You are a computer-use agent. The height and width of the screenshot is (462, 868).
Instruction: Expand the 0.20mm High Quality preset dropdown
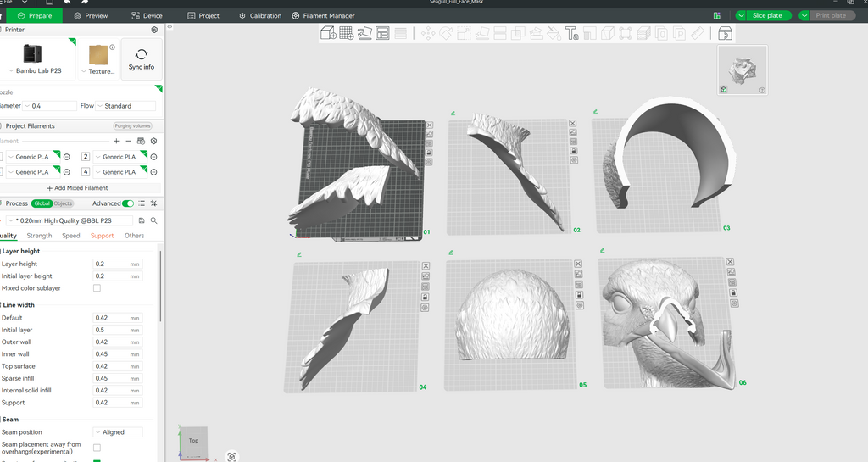pos(70,220)
